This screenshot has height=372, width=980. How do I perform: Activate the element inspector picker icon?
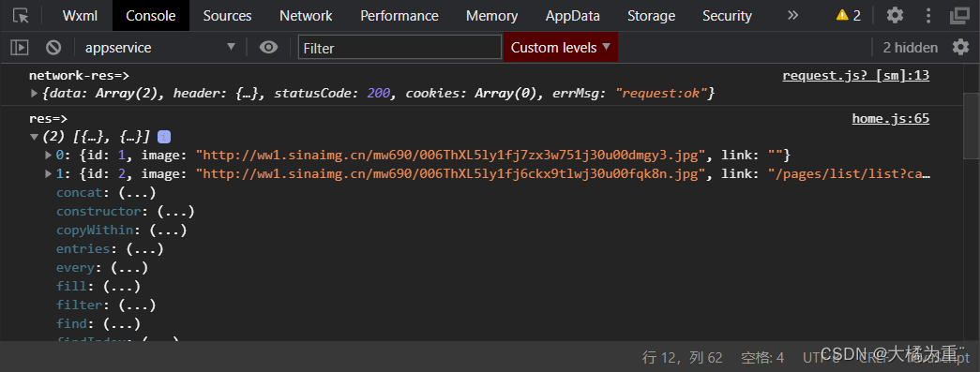[x=21, y=16]
